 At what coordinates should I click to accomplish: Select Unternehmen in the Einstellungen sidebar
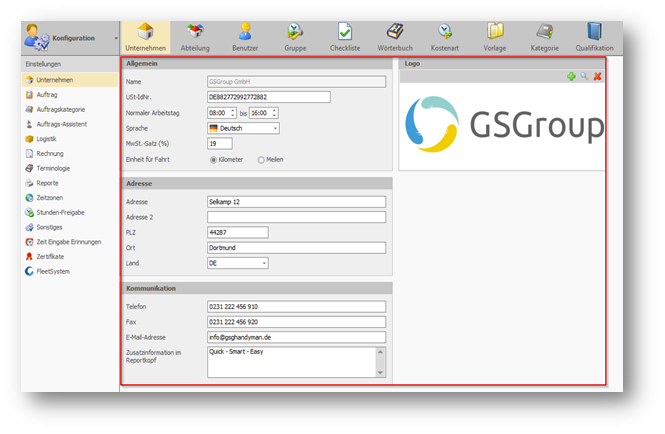(70, 80)
